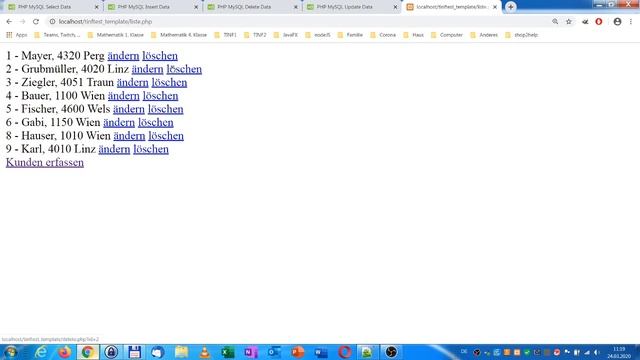Open a new tab with the plus button
The height and width of the screenshot is (360, 640).
click(x=510, y=7)
